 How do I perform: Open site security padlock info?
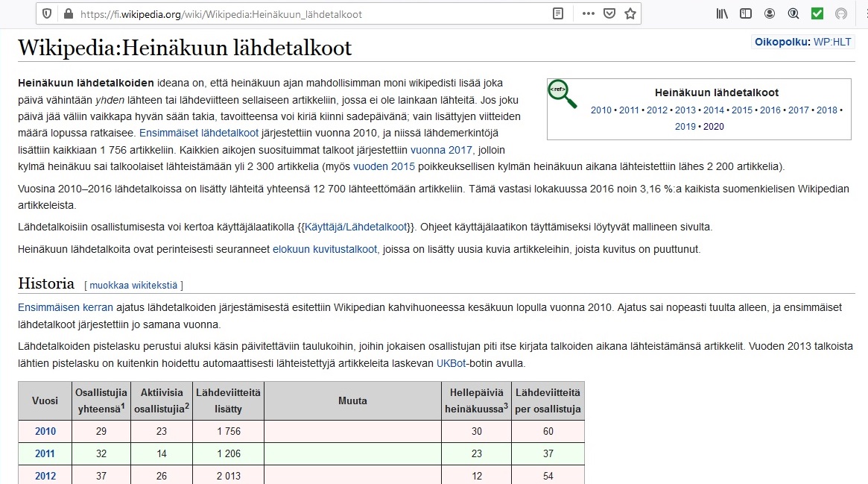tap(69, 14)
